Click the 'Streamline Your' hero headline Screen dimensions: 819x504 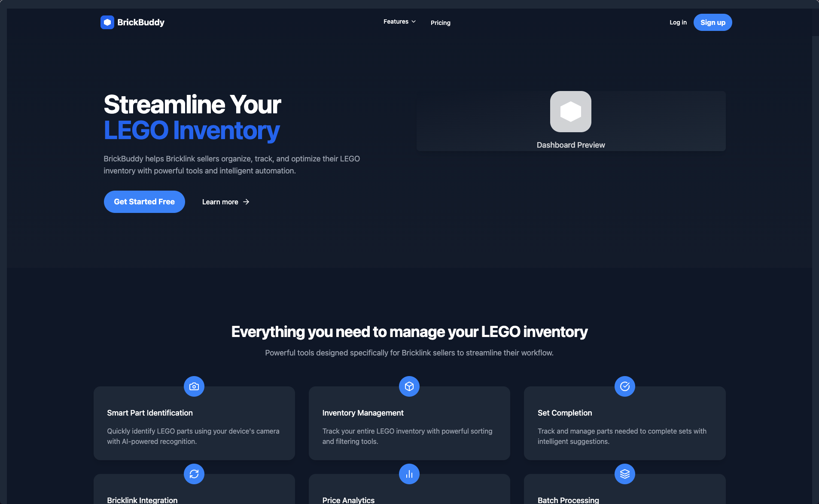[192, 104]
